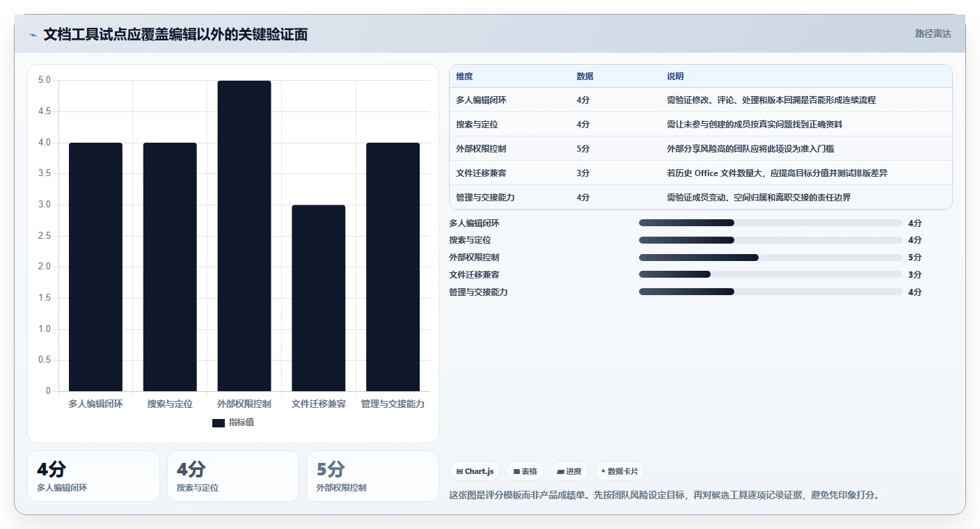Click the 文件迁移兼容 progress bar
The height and width of the screenshot is (529, 980).
coord(770,275)
